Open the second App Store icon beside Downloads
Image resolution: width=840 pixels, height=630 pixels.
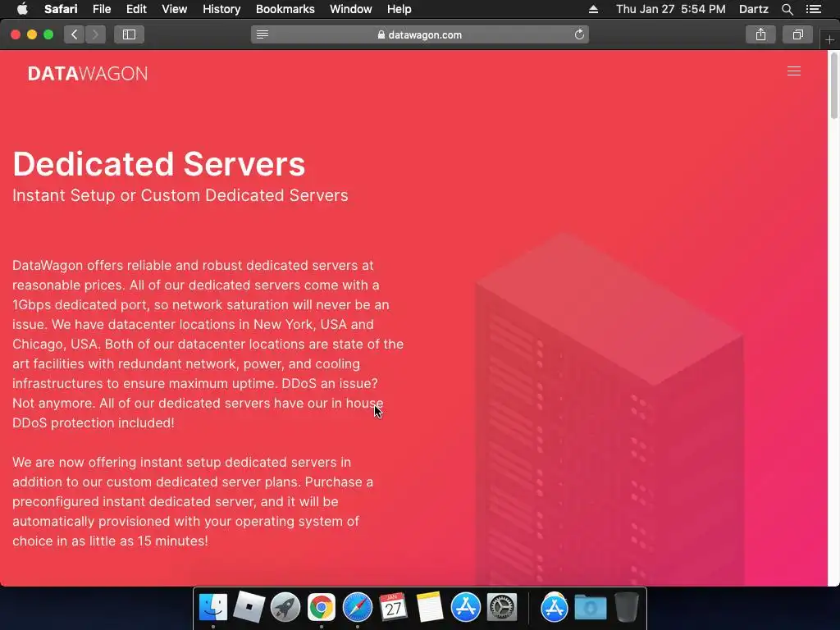tap(555, 607)
